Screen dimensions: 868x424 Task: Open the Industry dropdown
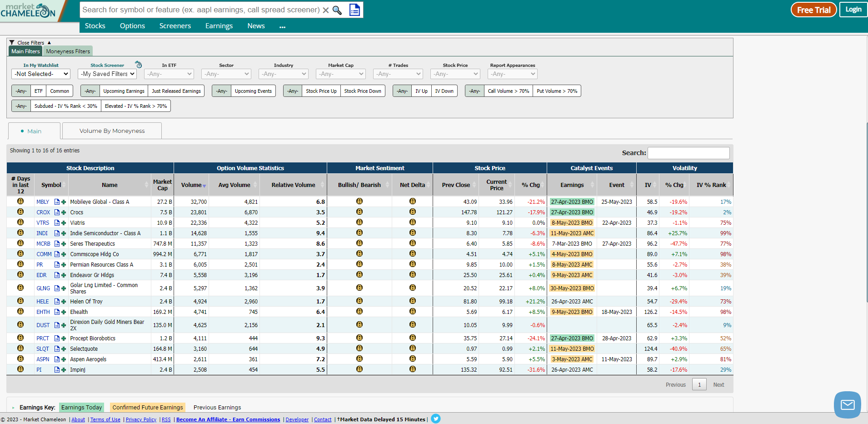(x=284, y=74)
